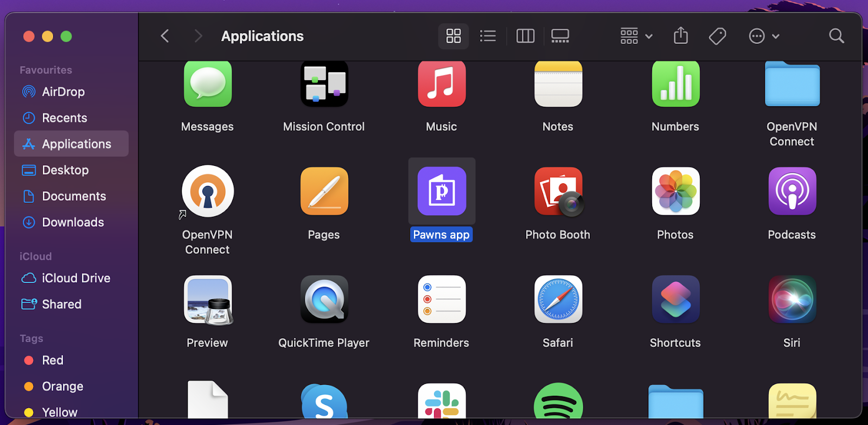Select the Yellow tag
868x425 pixels.
click(x=71, y=411)
